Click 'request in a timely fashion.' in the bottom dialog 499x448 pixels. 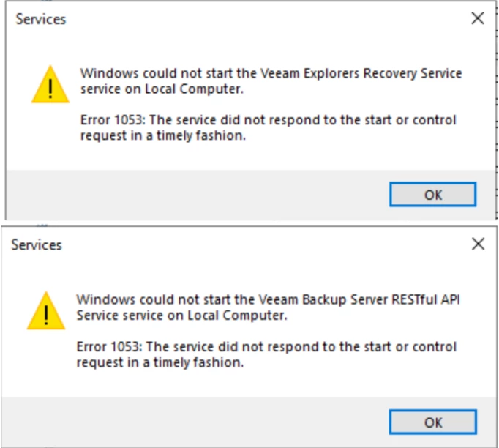[x=159, y=362]
